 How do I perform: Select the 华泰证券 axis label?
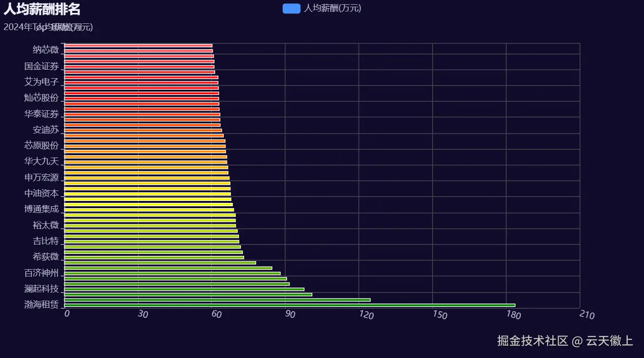pyautogui.click(x=42, y=114)
